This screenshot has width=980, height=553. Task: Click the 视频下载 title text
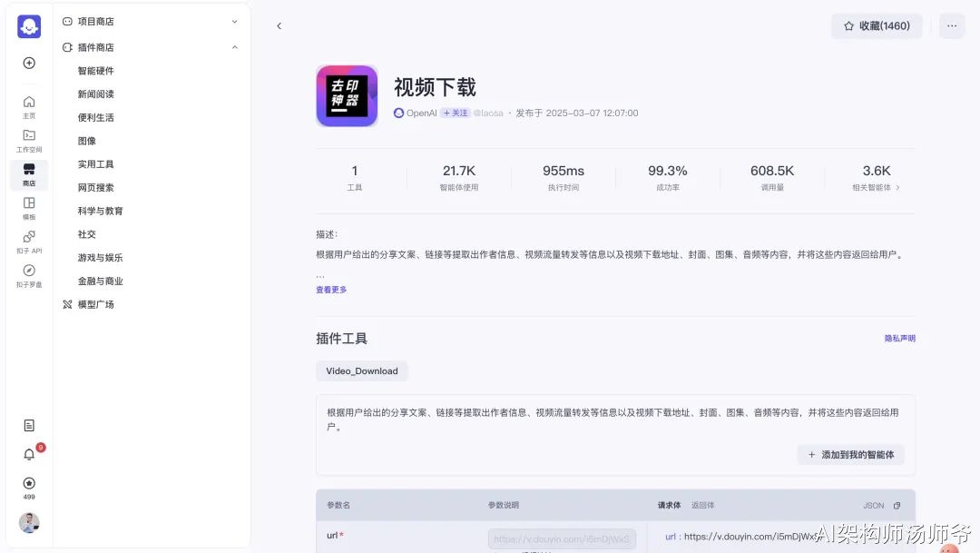(x=435, y=87)
